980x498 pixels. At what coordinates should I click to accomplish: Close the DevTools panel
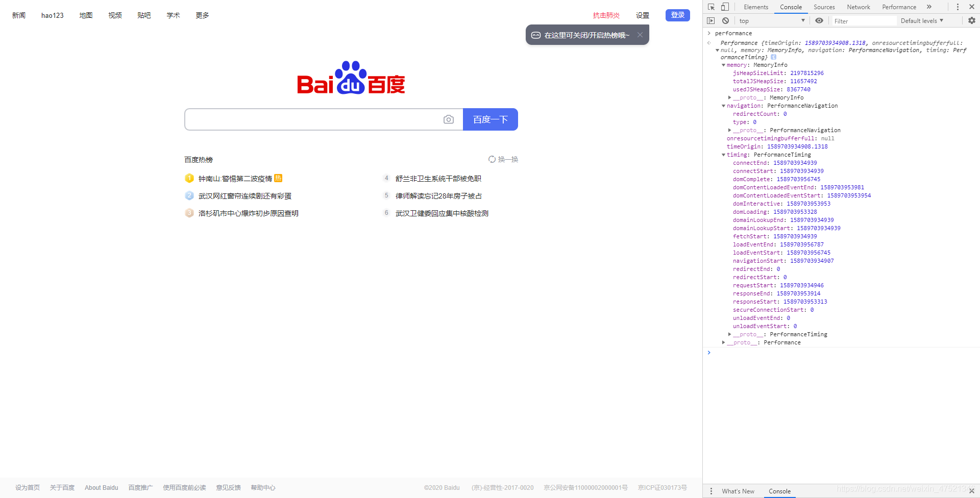(x=972, y=7)
